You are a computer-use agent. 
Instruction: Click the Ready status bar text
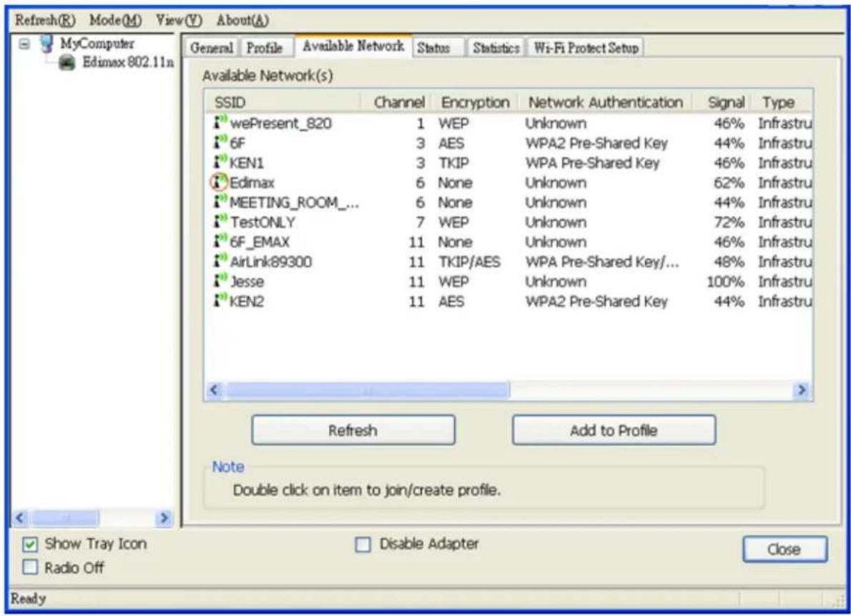click(x=28, y=599)
